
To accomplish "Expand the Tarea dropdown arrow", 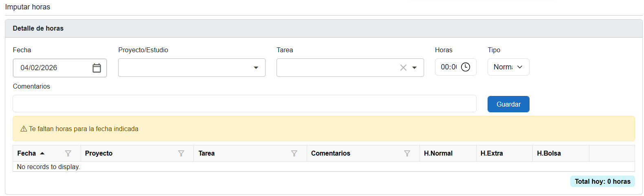I will (414, 68).
